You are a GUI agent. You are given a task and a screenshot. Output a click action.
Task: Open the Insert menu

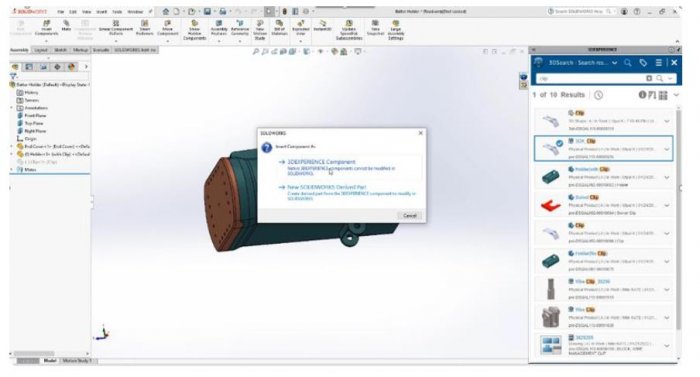pyautogui.click(x=102, y=12)
